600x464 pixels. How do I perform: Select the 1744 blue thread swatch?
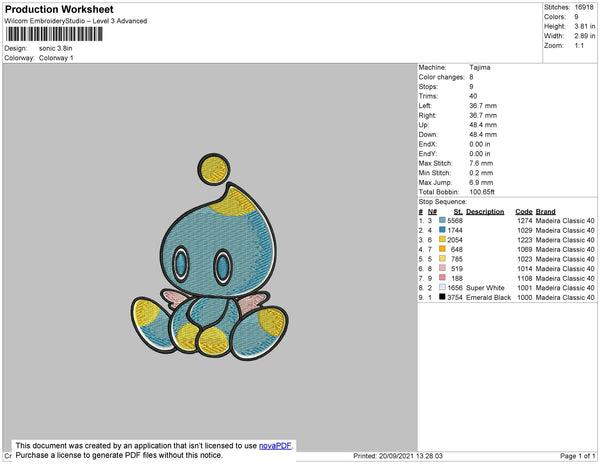[442, 230]
